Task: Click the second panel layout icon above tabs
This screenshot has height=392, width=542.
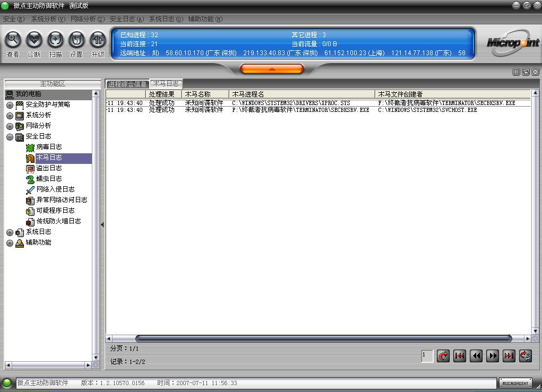Action: coord(526,72)
